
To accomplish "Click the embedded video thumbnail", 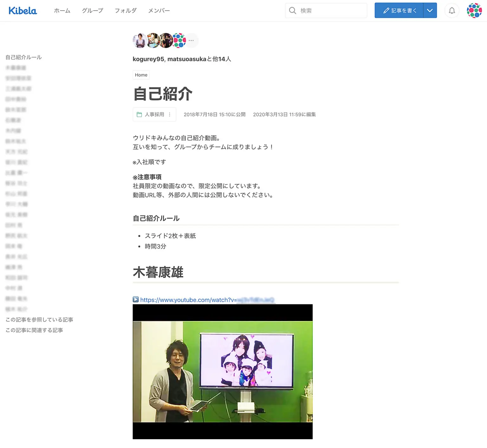I will (223, 372).
